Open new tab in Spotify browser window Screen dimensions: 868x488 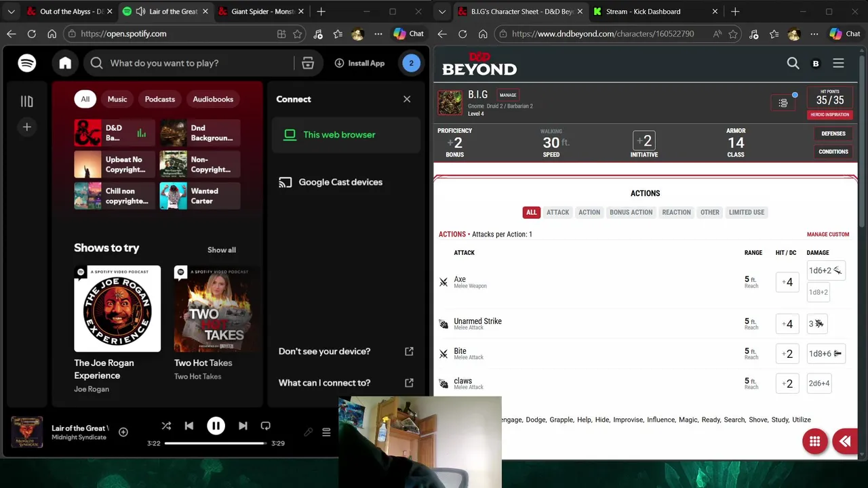321,12
